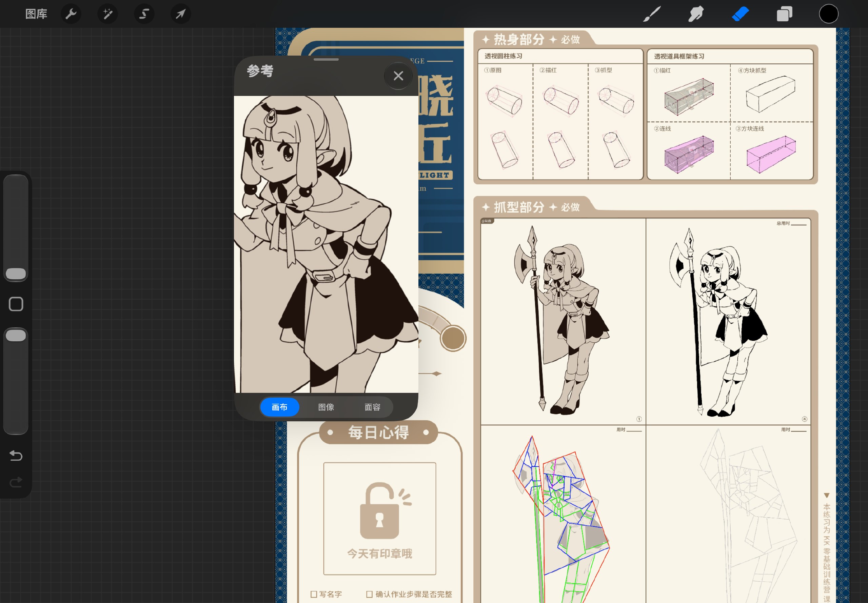This screenshot has width=868, height=603.
Task: Switch reference to 面容 tab
Action: [373, 407]
